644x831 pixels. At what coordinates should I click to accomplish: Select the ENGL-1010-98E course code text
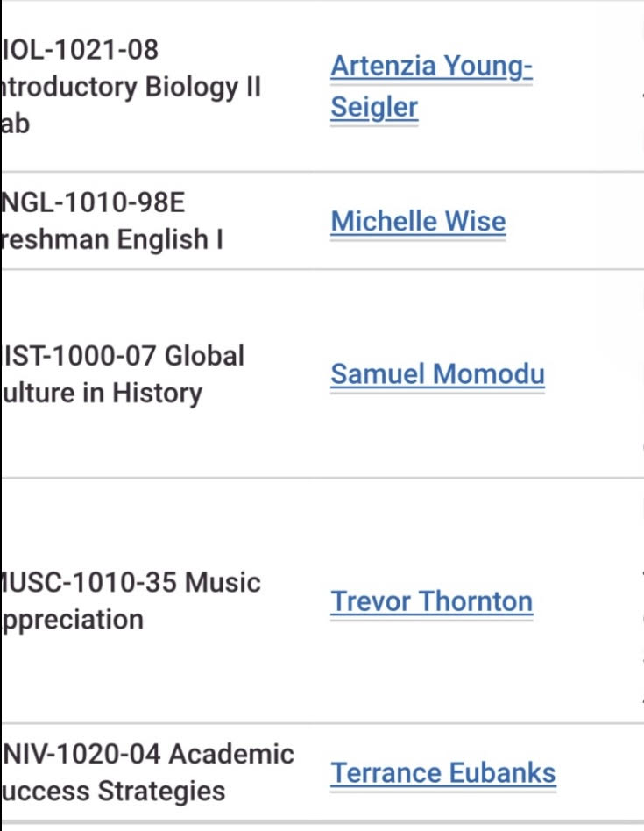pos(94,202)
